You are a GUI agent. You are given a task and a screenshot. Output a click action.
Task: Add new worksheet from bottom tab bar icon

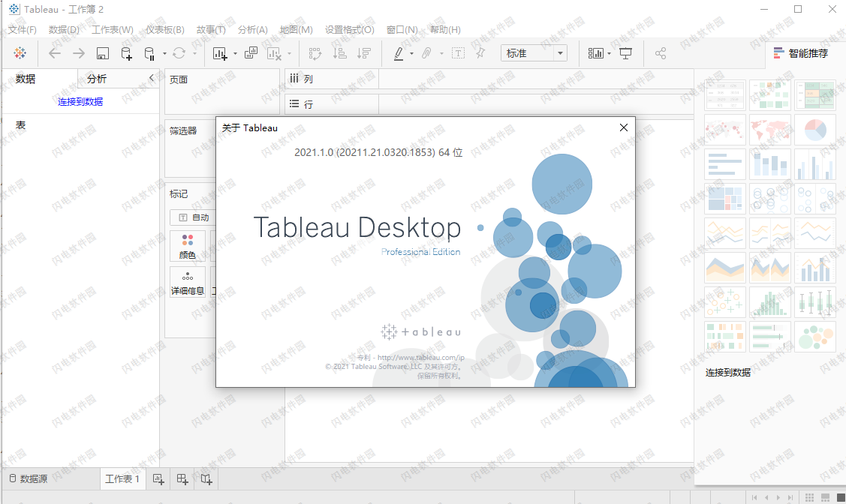click(158, 478)
